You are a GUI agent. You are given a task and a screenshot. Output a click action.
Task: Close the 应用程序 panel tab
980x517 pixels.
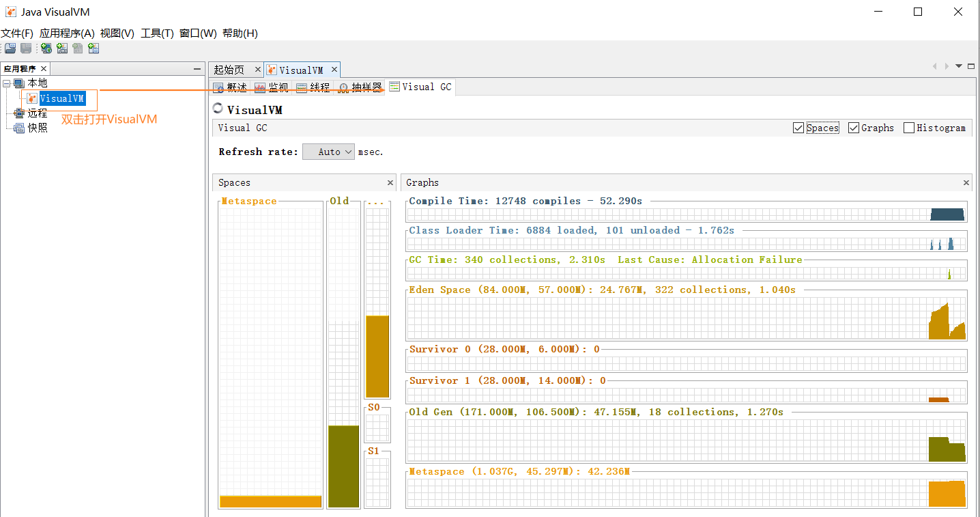coord(44,69)
